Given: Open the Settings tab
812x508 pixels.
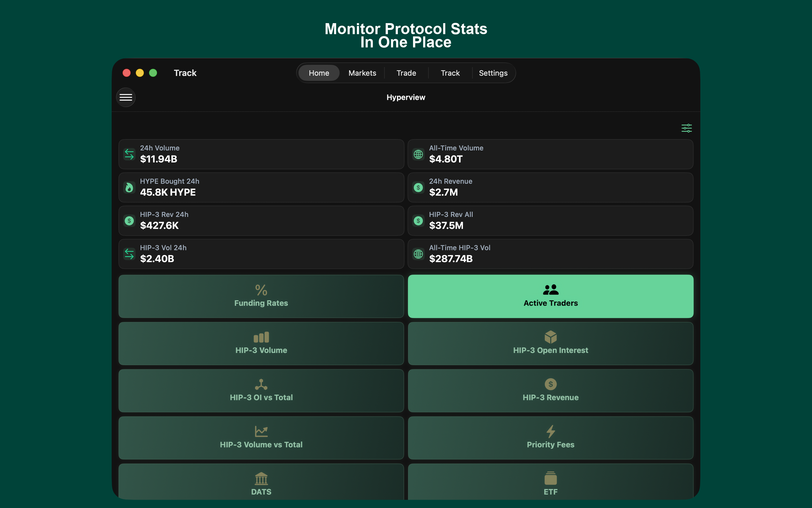Looking at the screenshot, I should click(x=493, y=73).
